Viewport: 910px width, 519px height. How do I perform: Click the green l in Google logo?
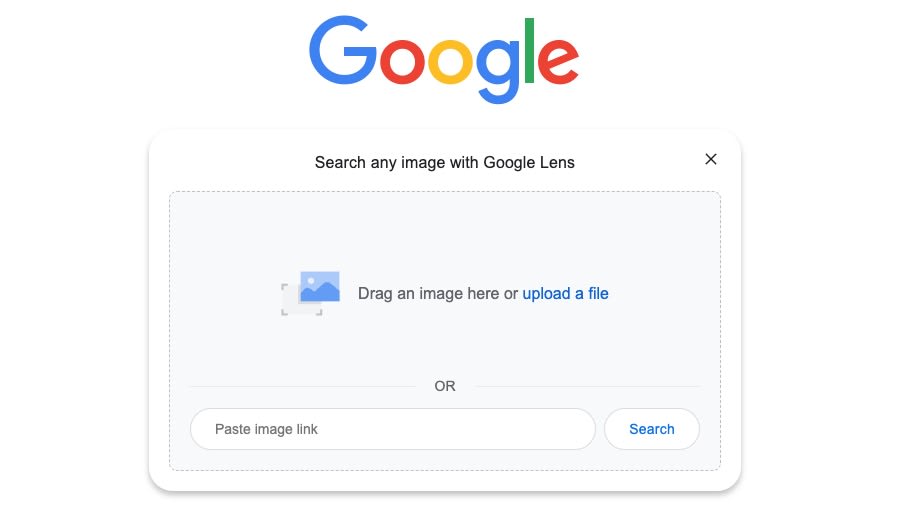tap(530, 48)
